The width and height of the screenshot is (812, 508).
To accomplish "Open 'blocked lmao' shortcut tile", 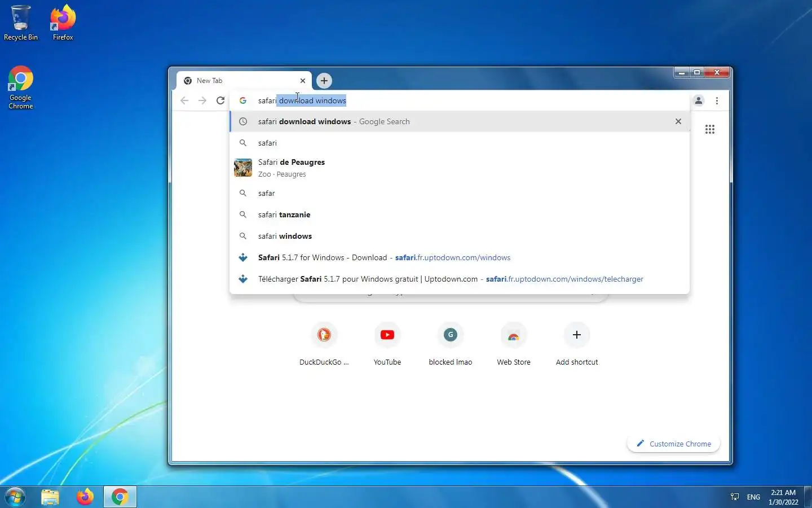I will pos(451,344).
